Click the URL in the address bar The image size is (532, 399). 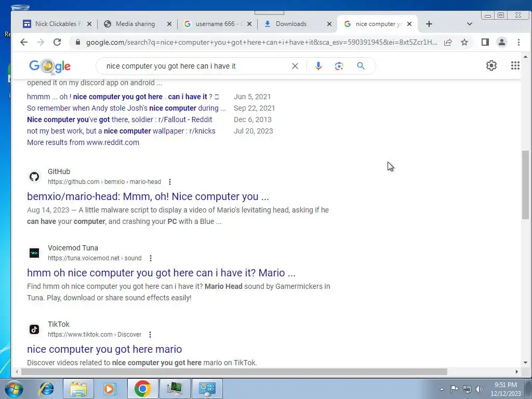click(261, 42)
